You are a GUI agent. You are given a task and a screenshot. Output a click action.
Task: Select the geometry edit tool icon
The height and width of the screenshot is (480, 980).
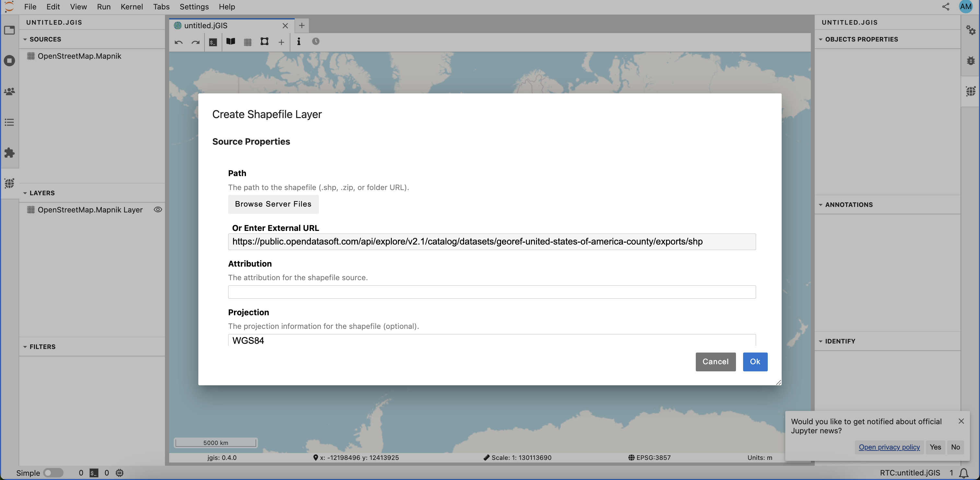pyautogui.click(x=264, y=42)
